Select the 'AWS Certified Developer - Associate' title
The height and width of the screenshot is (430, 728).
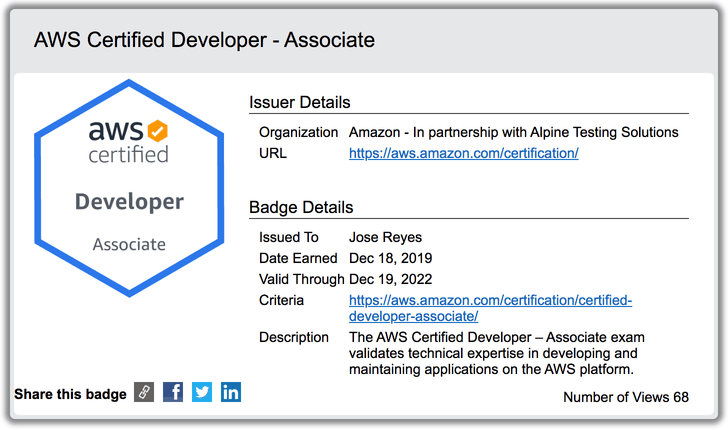coord(204,40)
